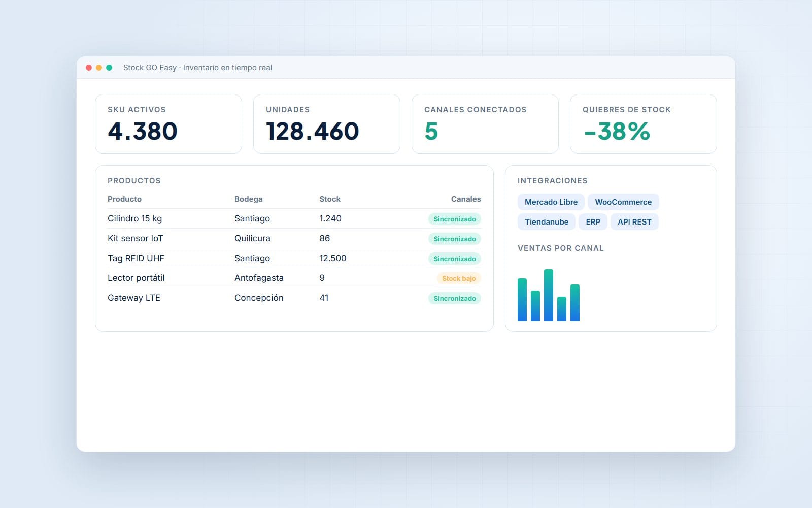Click the API REST integration chip

(634, 222)
